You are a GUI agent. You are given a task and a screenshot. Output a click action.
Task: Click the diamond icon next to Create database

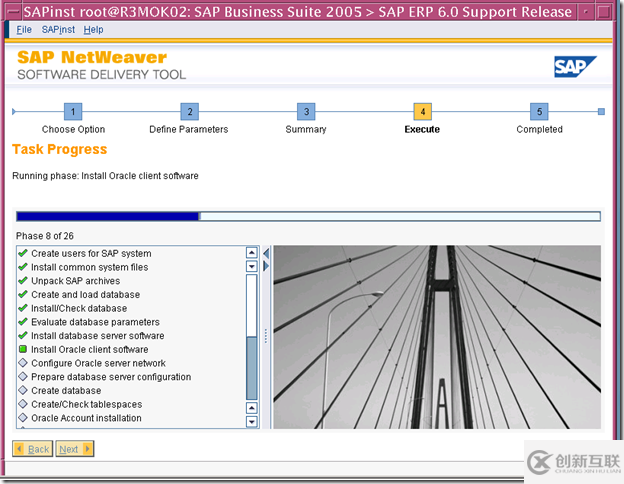tap(23, 390)
